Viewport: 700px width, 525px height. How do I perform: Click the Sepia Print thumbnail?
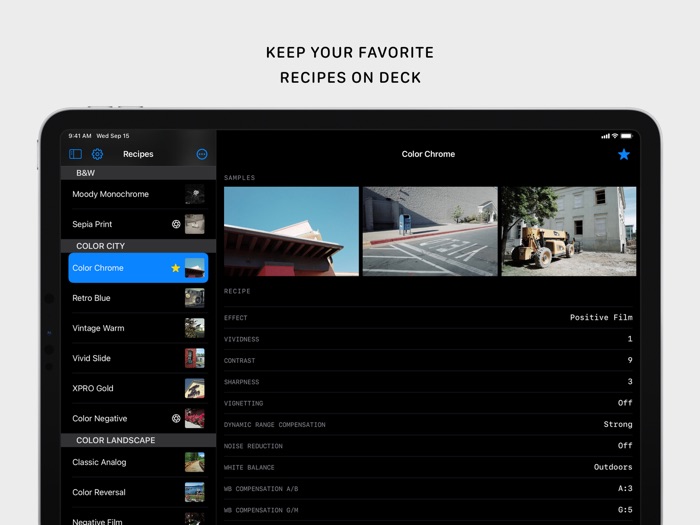(195, 224)
